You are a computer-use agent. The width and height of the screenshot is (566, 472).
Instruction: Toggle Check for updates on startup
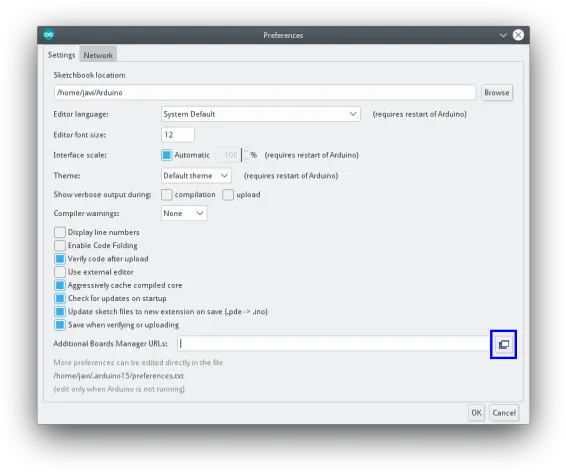point(60,298)
